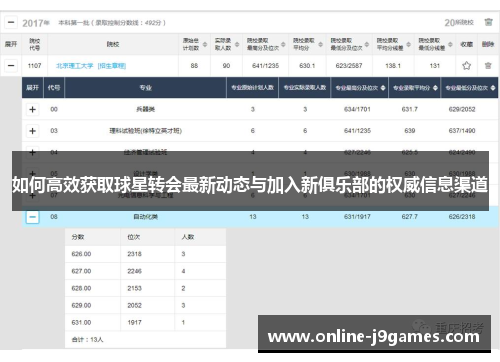Sort by 院校录取最低分线差 column arrow
The height and width of the screenshot is (362, 500).
(x=450, y=44)
